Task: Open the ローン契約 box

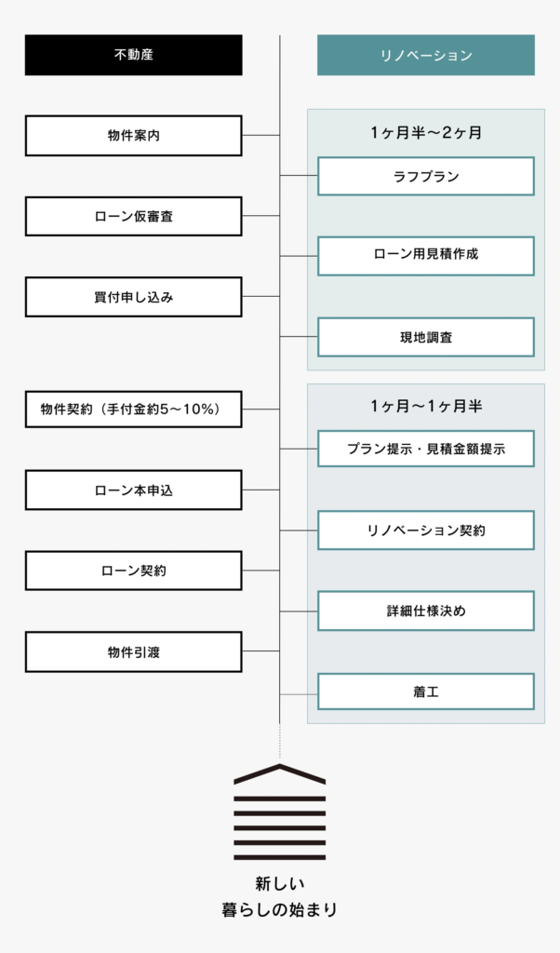Action: click(133, 570)
